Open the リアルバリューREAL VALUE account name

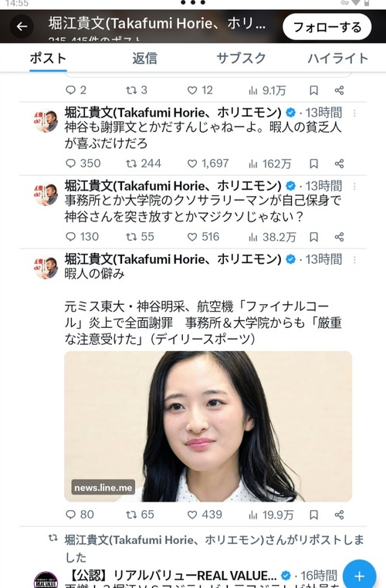coord(171,575)
